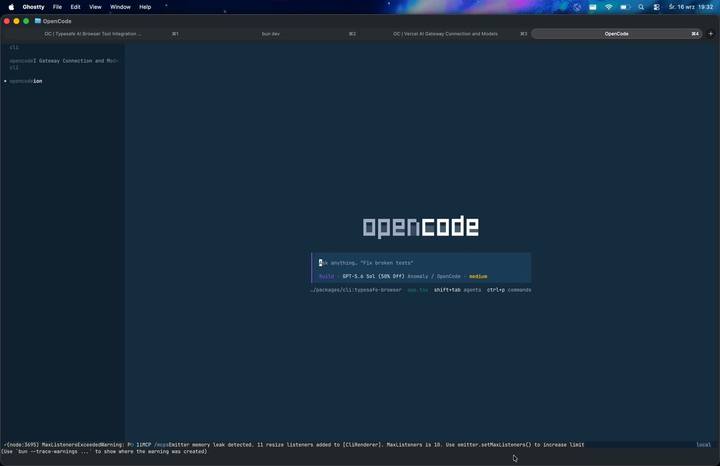Open the Wi-Fi status menu
The width and height of the screenshot is (720, 466).
[x=609, y=7]
